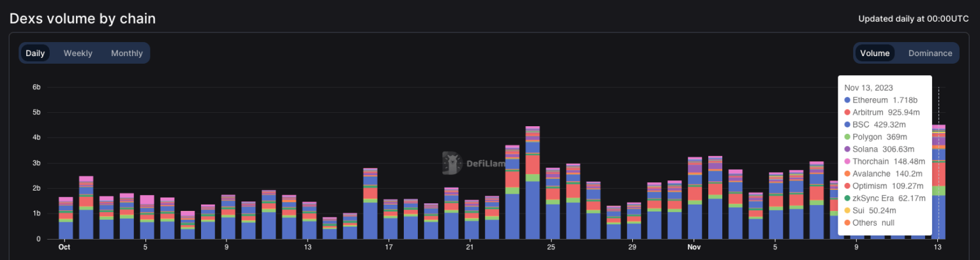Switch the chart to Weekly view
The height and width of the screenshot is (260, 980).
pos(78,53)
